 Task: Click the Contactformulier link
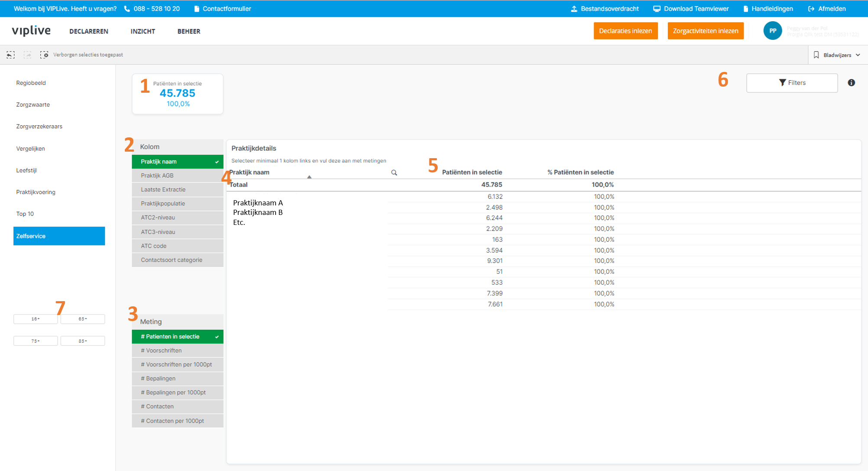(227, 9)
